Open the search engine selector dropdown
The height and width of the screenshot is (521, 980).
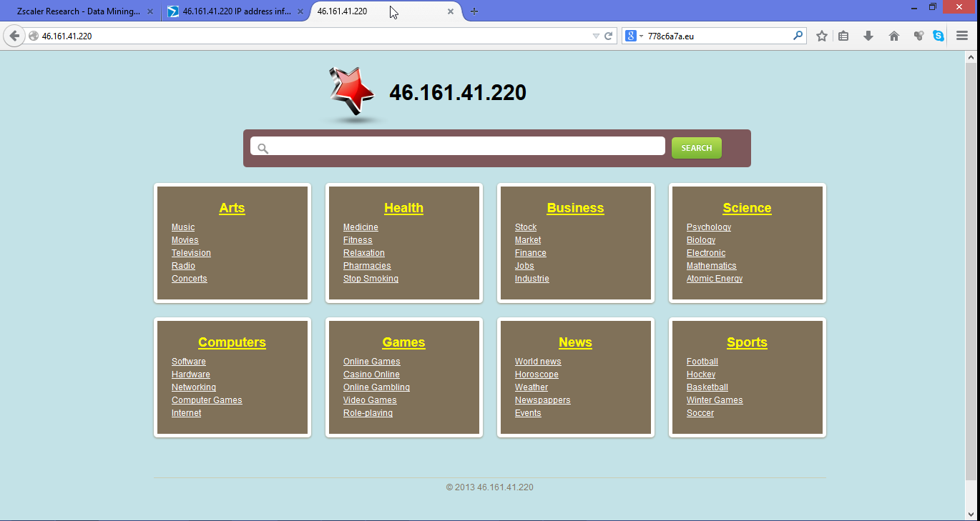pos(634,36)
